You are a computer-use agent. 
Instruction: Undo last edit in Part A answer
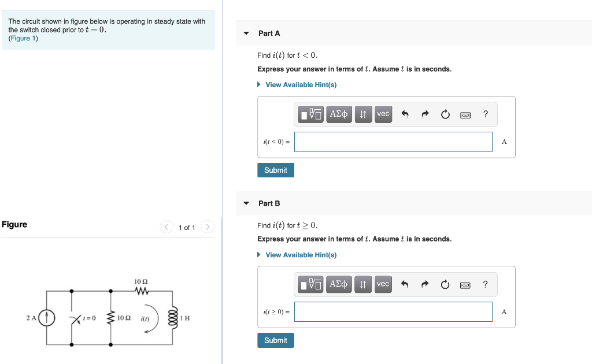(x=405, y=114)
